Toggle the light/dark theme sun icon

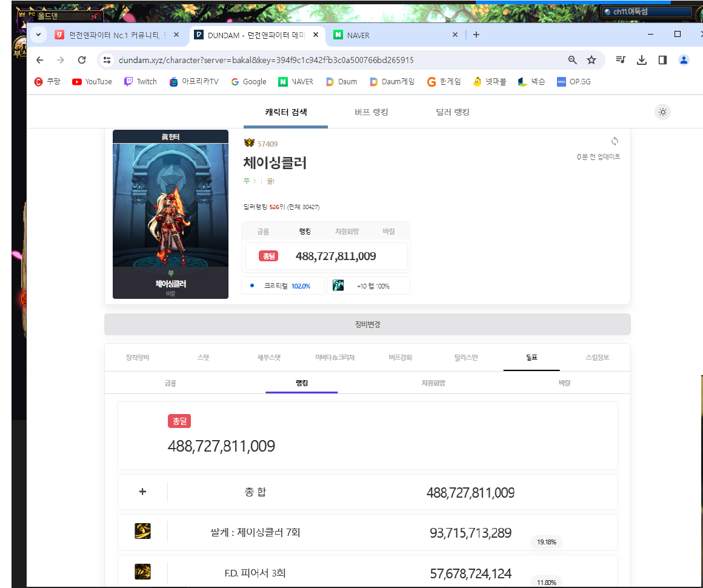tap(663, 112)
